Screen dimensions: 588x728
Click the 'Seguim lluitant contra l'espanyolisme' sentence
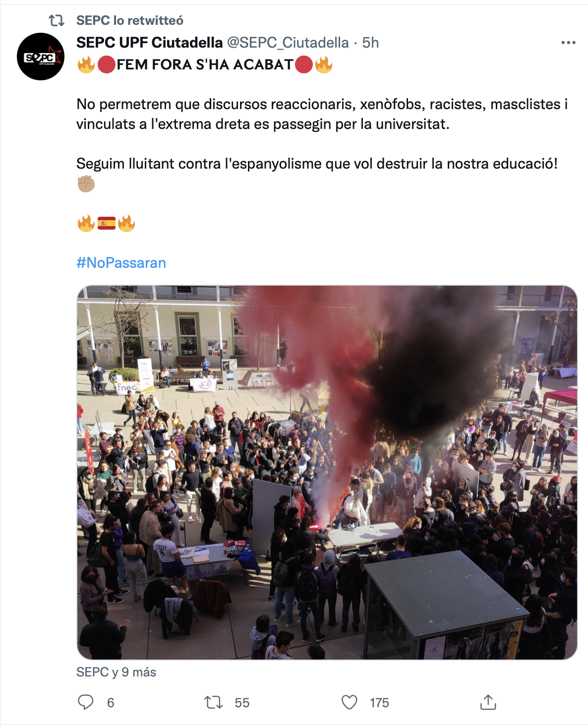[317, 164]
